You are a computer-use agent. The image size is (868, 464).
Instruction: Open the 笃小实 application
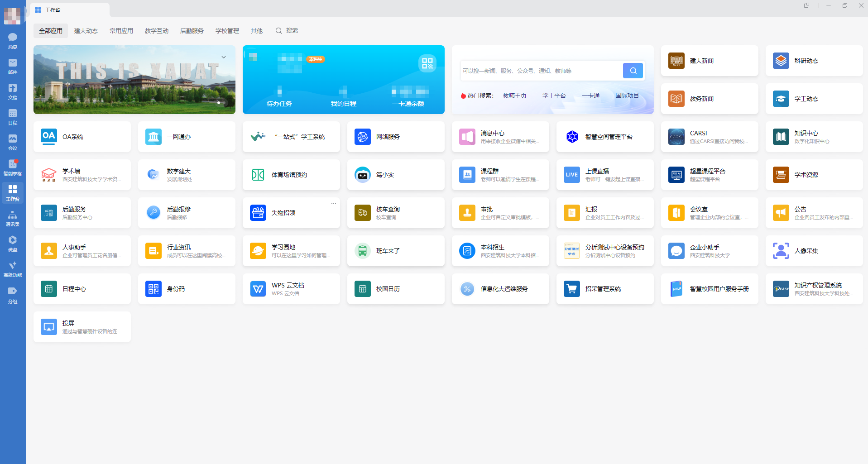pos(396,174)
